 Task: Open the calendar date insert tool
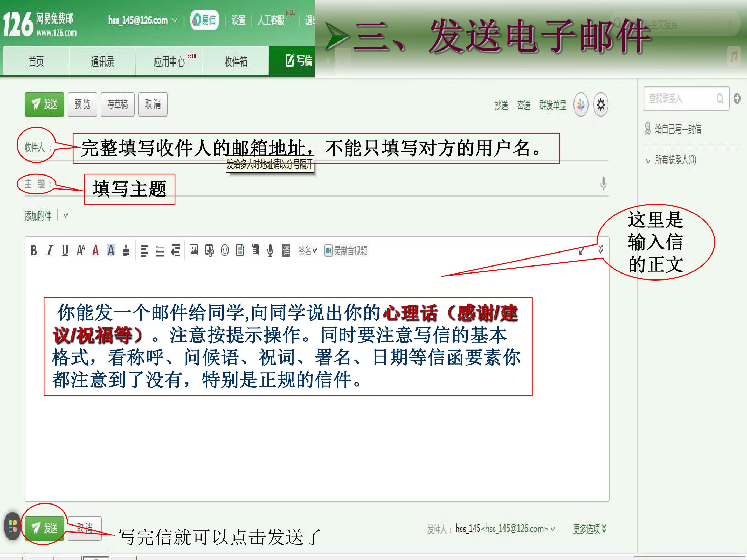click(255, 250)
